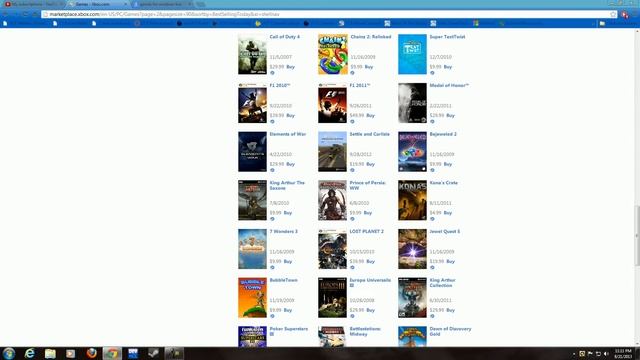Image resolution: width=640 pixels, height=360 pixels.
Task: Open the Windows Start menu orb
Action: 9,353
